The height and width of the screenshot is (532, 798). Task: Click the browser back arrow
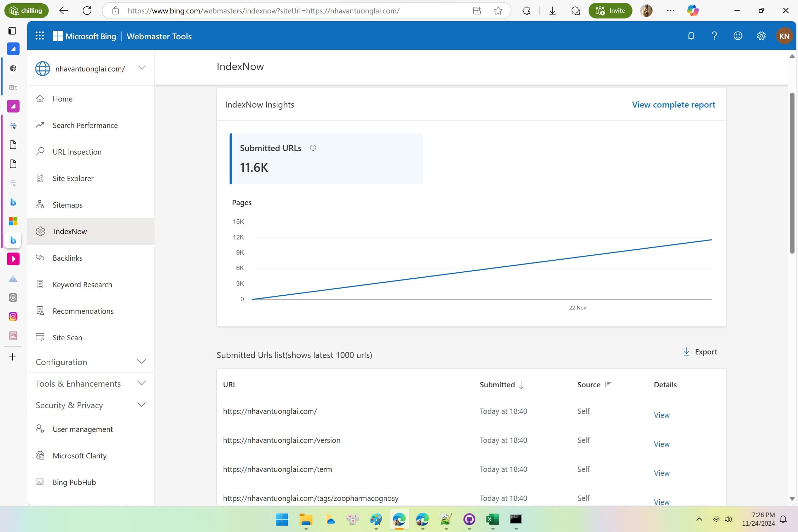(x=63, y=11)
